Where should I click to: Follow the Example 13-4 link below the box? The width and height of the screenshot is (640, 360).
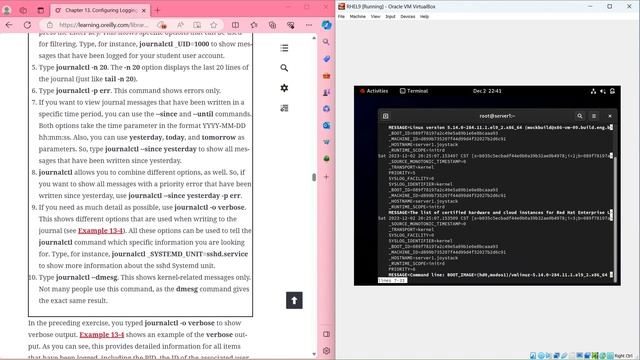[x=102, y=335]
